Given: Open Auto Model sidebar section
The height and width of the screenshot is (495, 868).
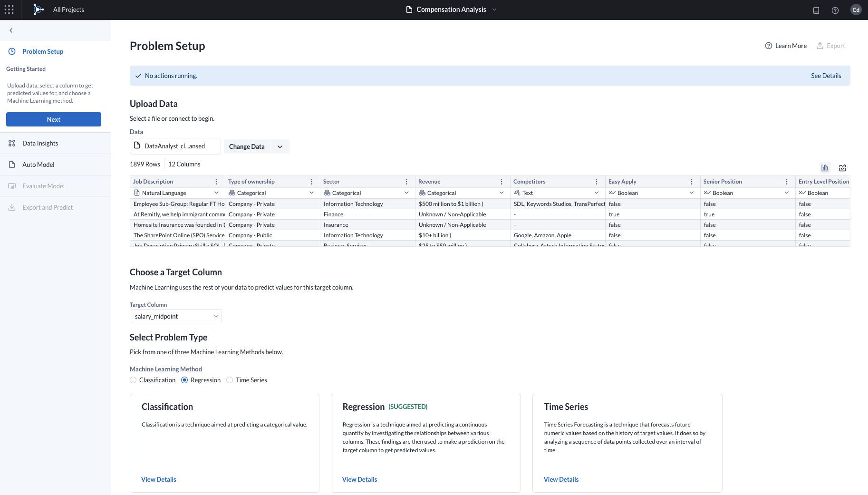Looking at the screenshot, I should coord(38,165).
